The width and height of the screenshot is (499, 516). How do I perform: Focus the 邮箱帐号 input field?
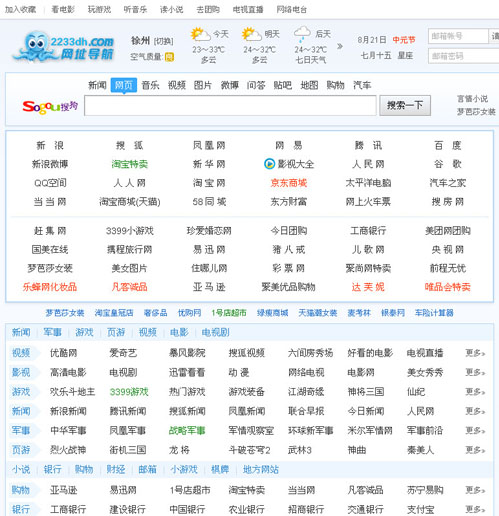click(x=458, y=36)
